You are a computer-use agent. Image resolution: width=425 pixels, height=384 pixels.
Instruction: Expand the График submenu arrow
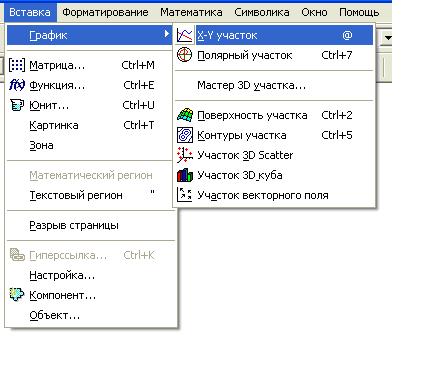coord(166,34)
